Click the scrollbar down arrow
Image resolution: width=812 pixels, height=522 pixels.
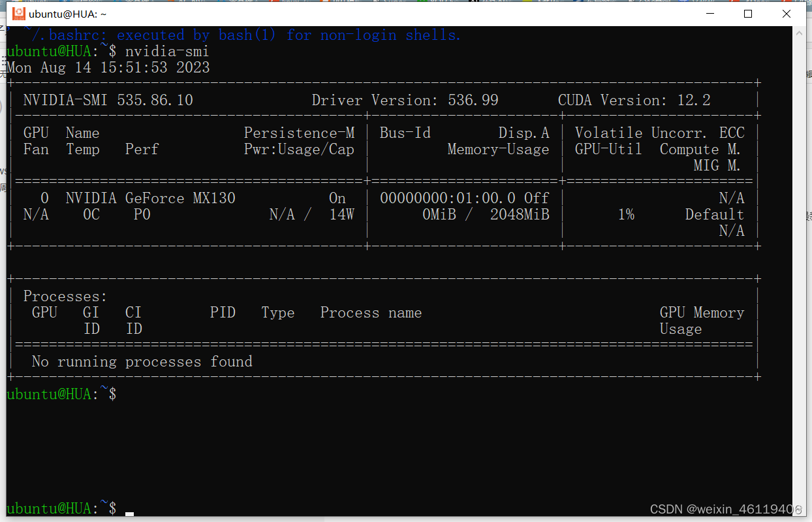[x=800, y=514]
